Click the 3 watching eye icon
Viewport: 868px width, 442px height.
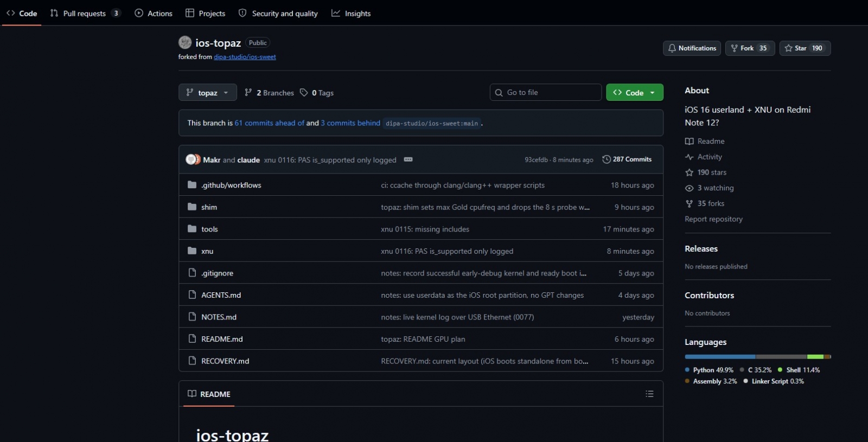tap(689, 188)
